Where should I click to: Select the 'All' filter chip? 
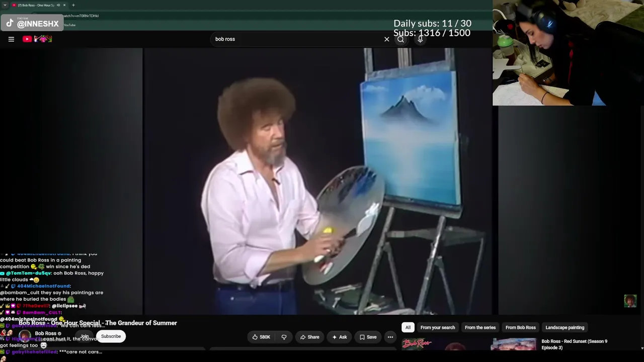tap(408, 327)
